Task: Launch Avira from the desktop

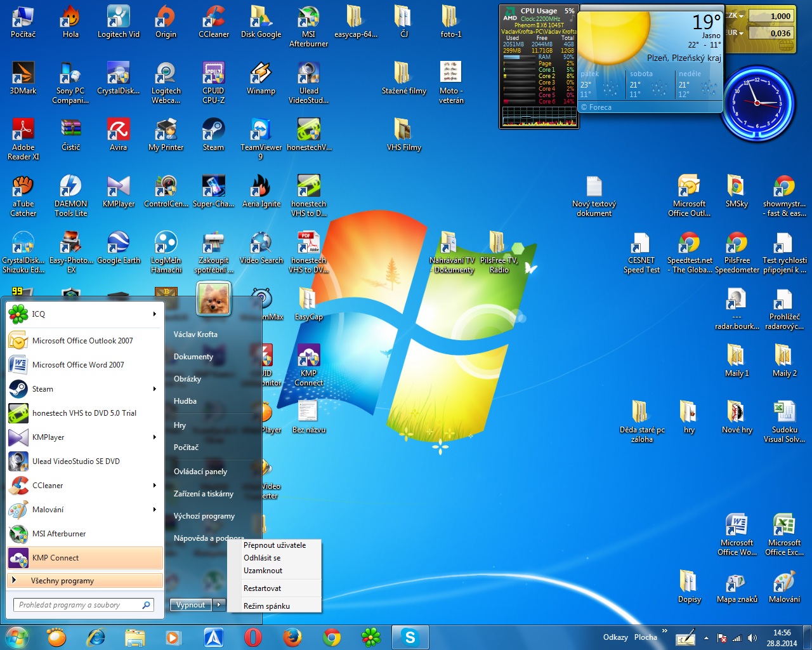Action: [118, 135]
